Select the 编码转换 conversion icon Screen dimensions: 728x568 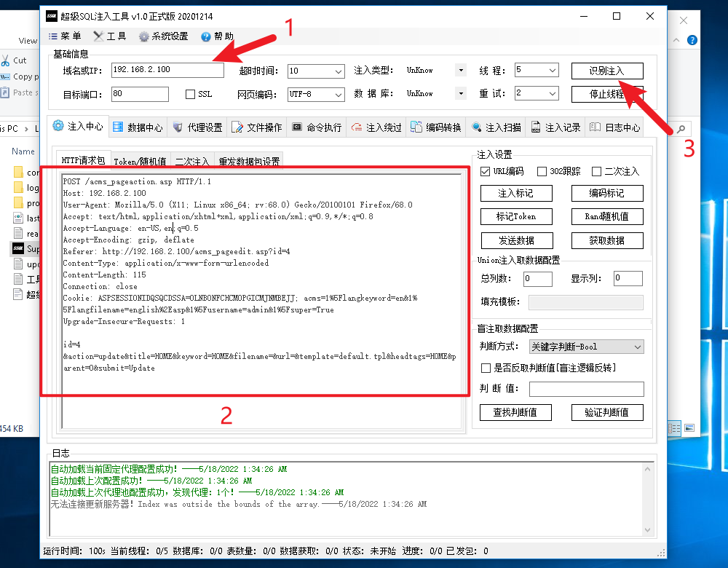click(x=417, y=127)
